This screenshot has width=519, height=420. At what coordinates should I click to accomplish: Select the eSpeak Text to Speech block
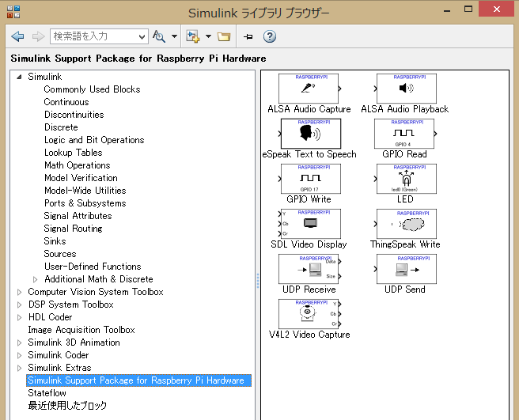[x=309, y=134]
